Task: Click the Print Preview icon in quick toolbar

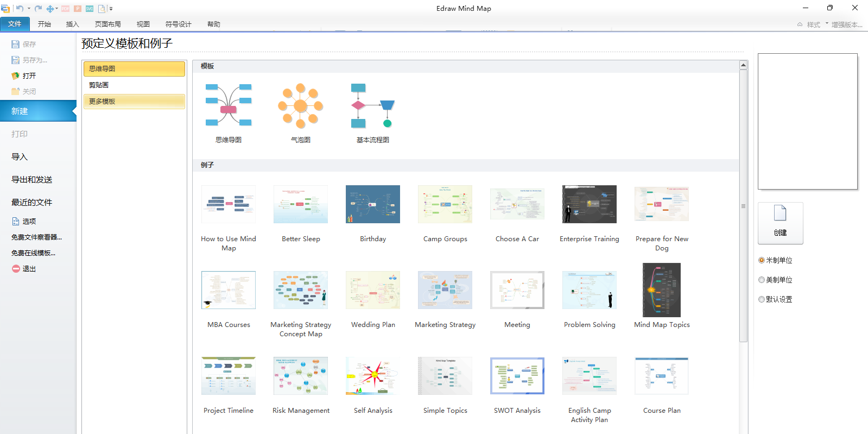Action: tap(102, 8)
